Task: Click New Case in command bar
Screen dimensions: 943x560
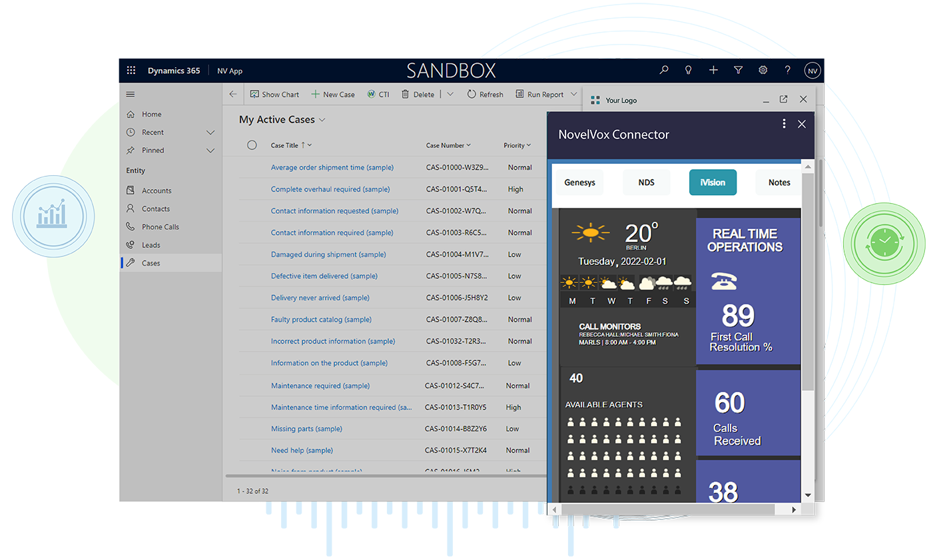Action: pyautogui.click(x=333, y=95)
